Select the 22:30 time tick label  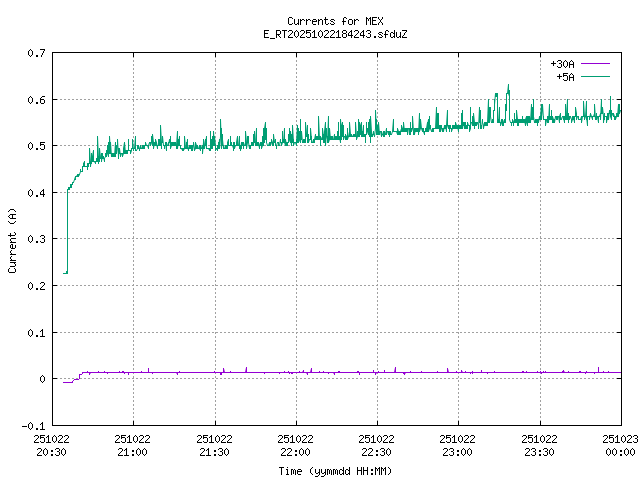coord(377,452)
